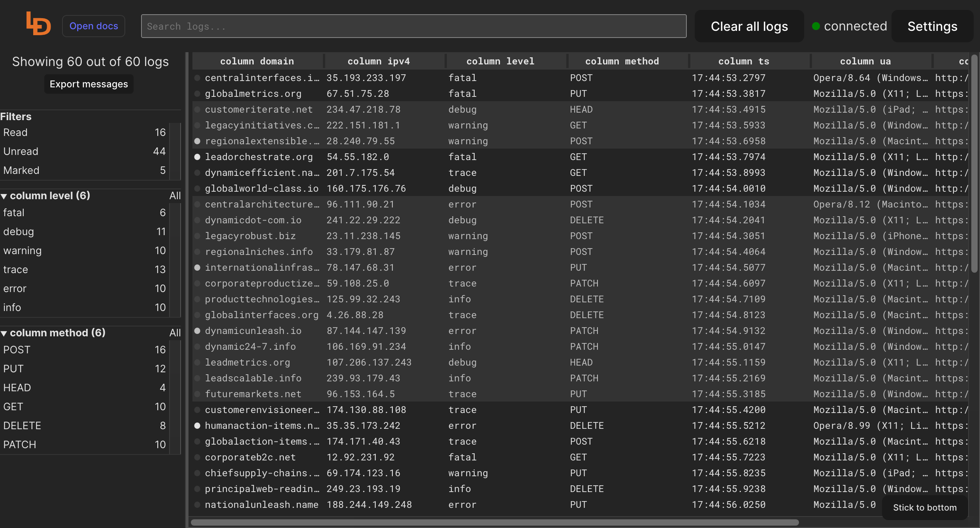Filter logs by Unread
The width and height of the screenshot is (980, 528).
click(x=21, y=151)
